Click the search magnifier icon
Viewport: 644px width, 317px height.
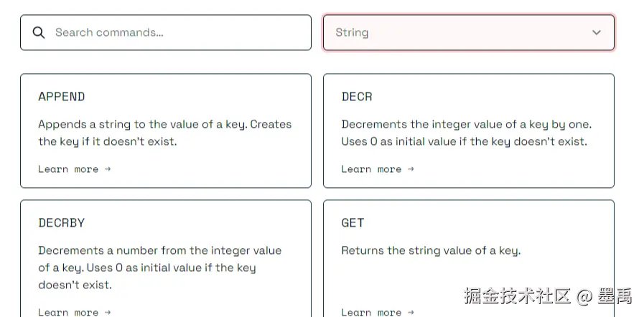point(39,33)
